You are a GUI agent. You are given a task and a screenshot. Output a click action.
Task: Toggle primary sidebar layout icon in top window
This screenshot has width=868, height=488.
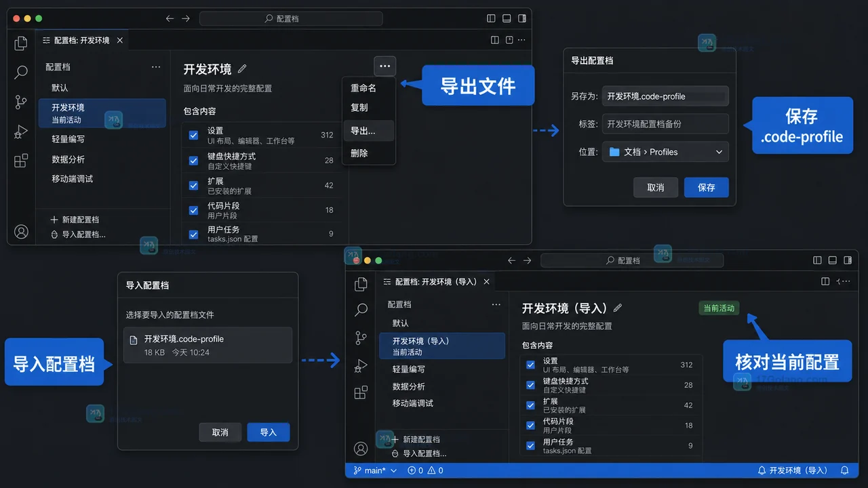pos(492,19)
